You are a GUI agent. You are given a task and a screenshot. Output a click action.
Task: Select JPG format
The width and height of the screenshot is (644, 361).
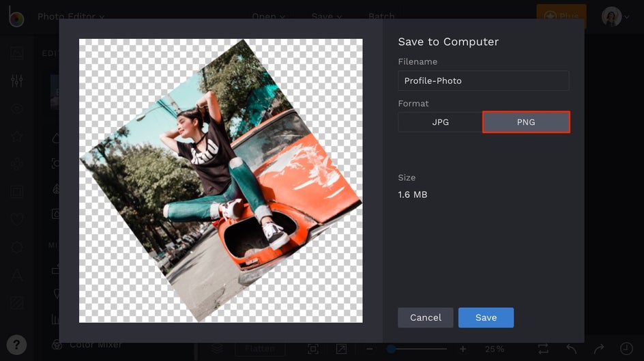tap(440, 122)
